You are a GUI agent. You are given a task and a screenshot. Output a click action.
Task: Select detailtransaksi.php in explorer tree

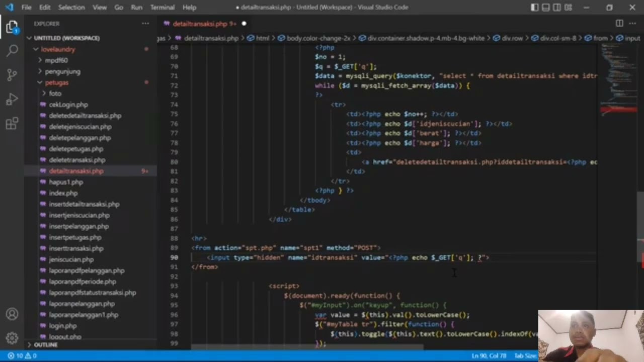pyautogui.click(x=76, y=171)
